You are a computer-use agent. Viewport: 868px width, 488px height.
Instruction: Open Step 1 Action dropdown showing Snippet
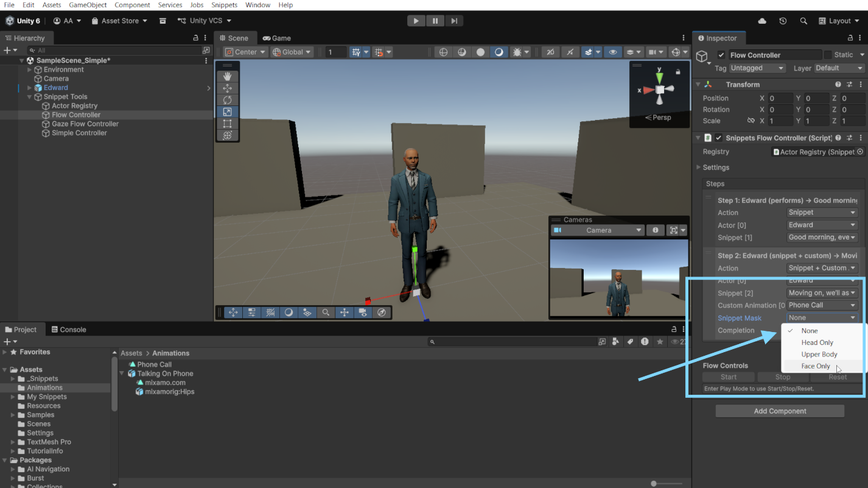822,213
